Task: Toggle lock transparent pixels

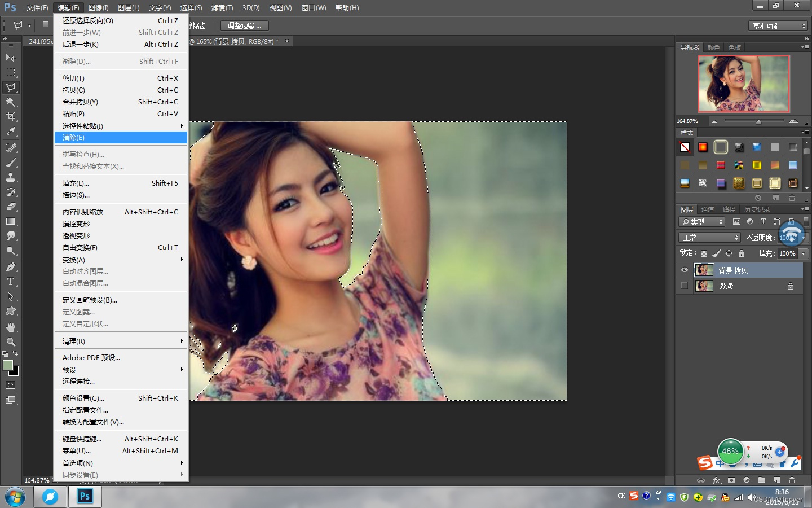Action: click(x=704, y=253)
